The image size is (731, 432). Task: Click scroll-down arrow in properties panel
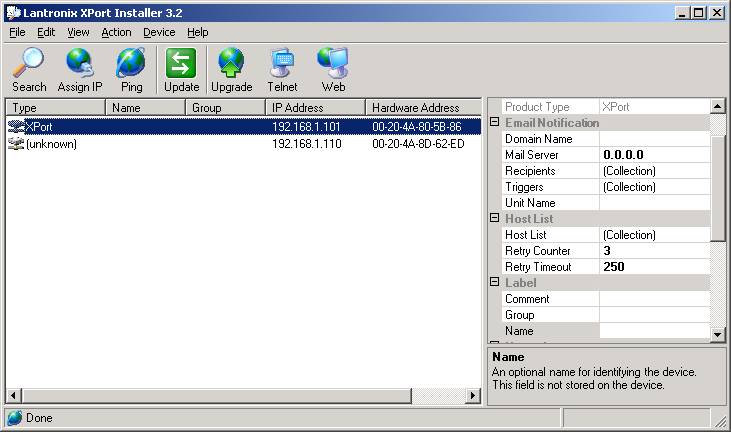tap(717, 334)
